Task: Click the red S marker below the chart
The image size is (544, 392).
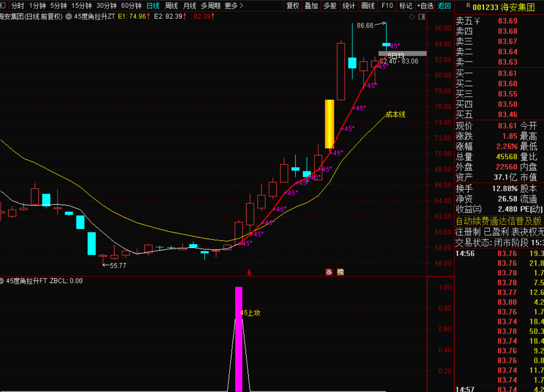Action: click(249, 273)
